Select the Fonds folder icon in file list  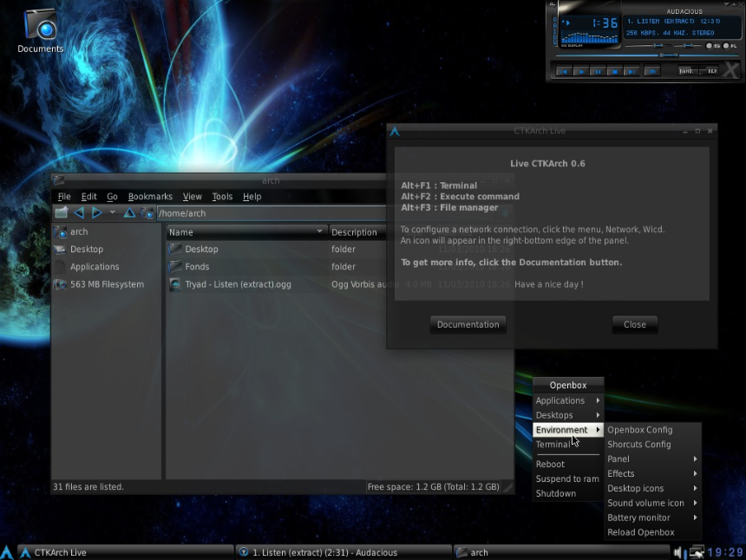point(175,266)
